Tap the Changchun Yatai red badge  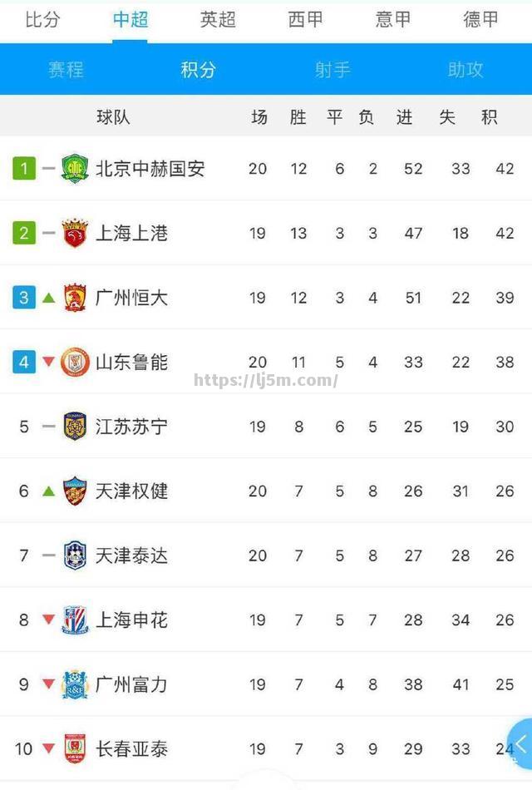[75, 748]
